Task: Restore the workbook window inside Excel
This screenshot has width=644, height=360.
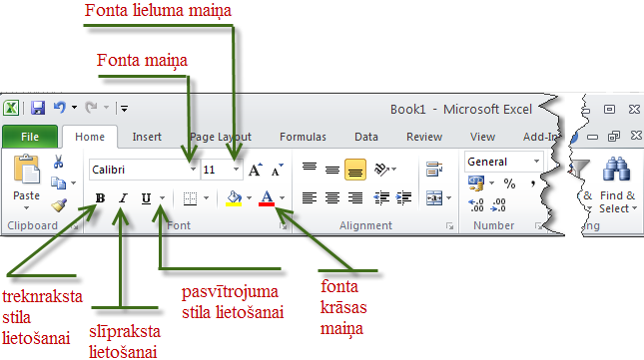Action: [614, 137]
